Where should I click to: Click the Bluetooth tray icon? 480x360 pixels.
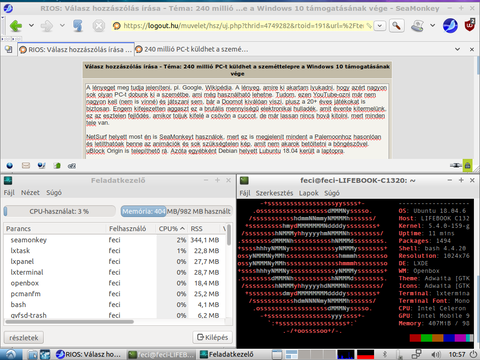pyautogui.click(x=384, y=354)
